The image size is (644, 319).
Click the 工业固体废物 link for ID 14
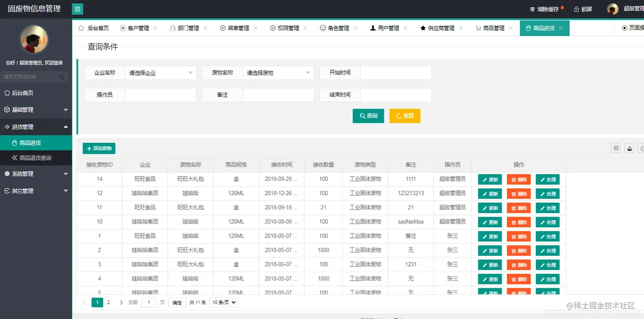point(365,179)
